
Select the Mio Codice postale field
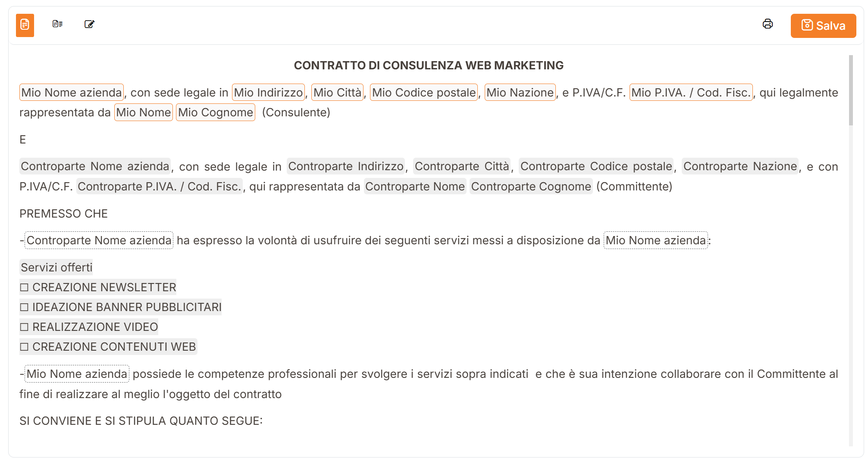[424, 92]
